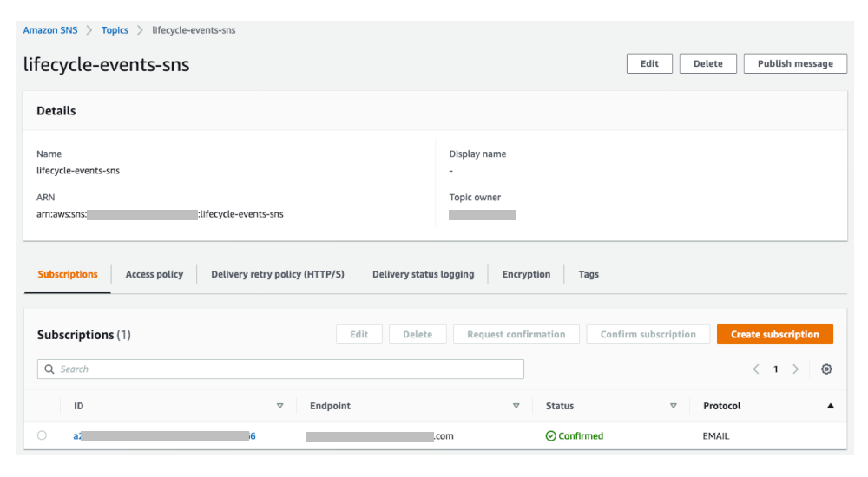Open Delivery retry policy (HTTP/S) tab
Image resolution: width=868 pixels, height=477 pixels.
click(278, 274)
